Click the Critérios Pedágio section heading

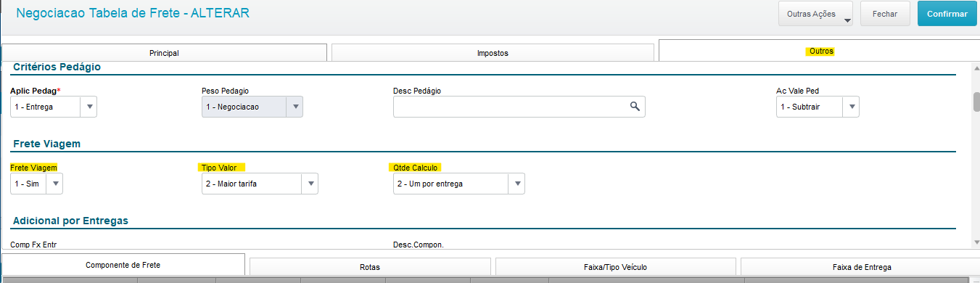point(57,67)
